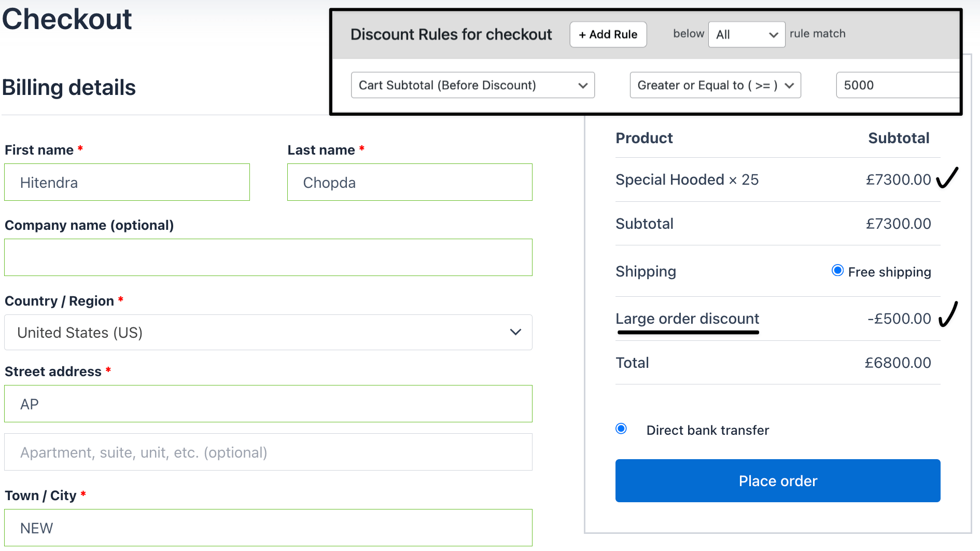Click the Apartment, suite, unit optional field
Image resolution: width=980 pixels, height=551 pixels.
[x=268, y=452]
